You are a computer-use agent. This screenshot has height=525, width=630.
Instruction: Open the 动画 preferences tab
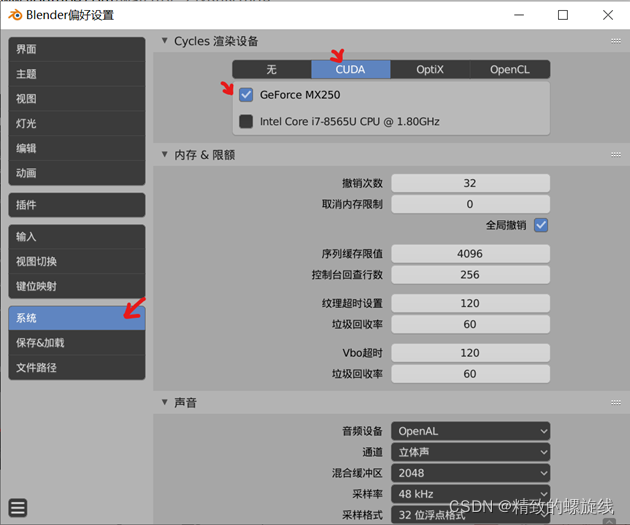click(x=77, y=173)
